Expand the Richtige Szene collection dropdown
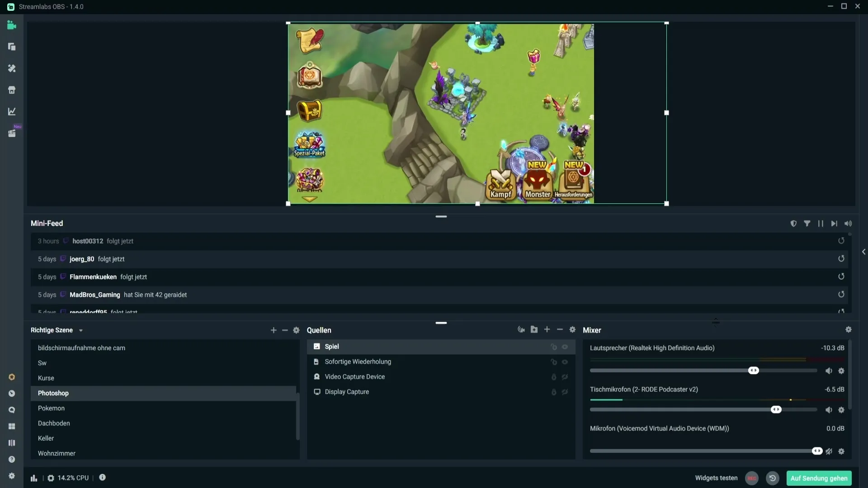Screen dimensions: 868x488 click(81, 331)
